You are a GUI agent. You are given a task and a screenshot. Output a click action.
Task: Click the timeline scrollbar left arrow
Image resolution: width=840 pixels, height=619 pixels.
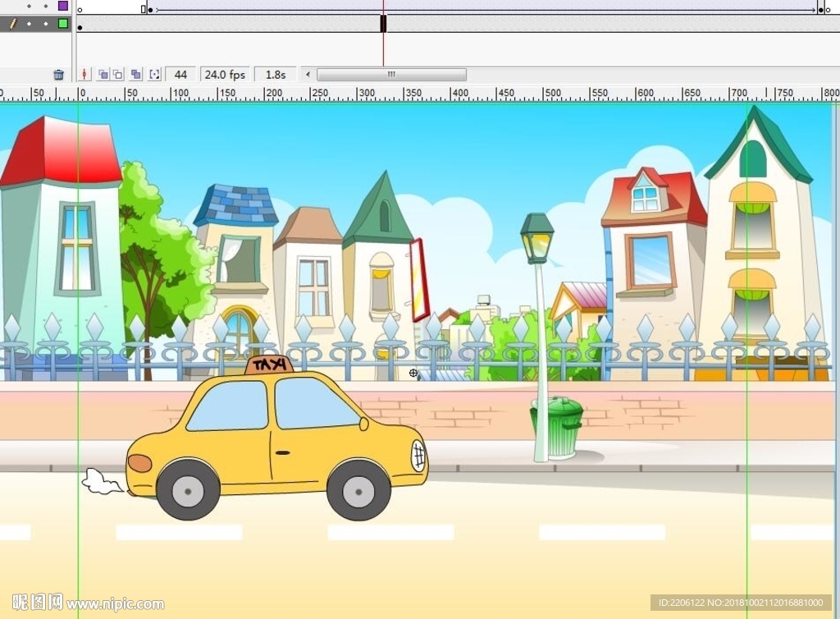pyautogui.click(x=308, y=75)
